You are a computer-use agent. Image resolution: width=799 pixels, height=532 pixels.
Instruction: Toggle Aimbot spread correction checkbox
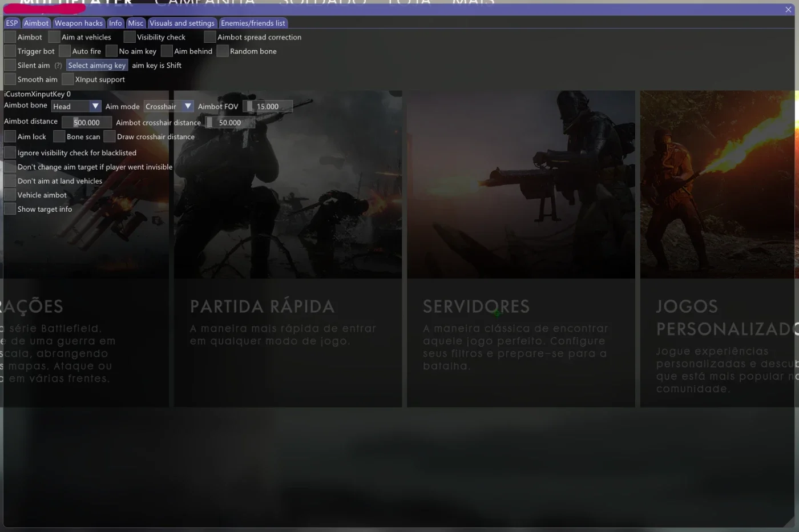210,37
